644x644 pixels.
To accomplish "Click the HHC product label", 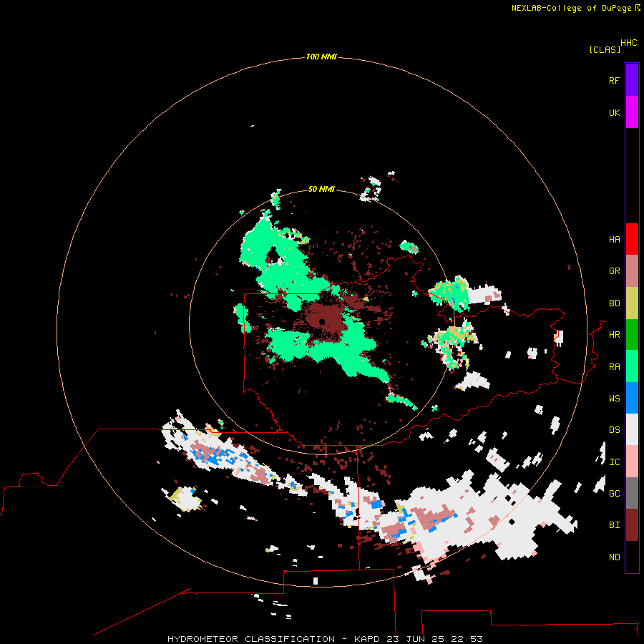I will pos(629,43).
